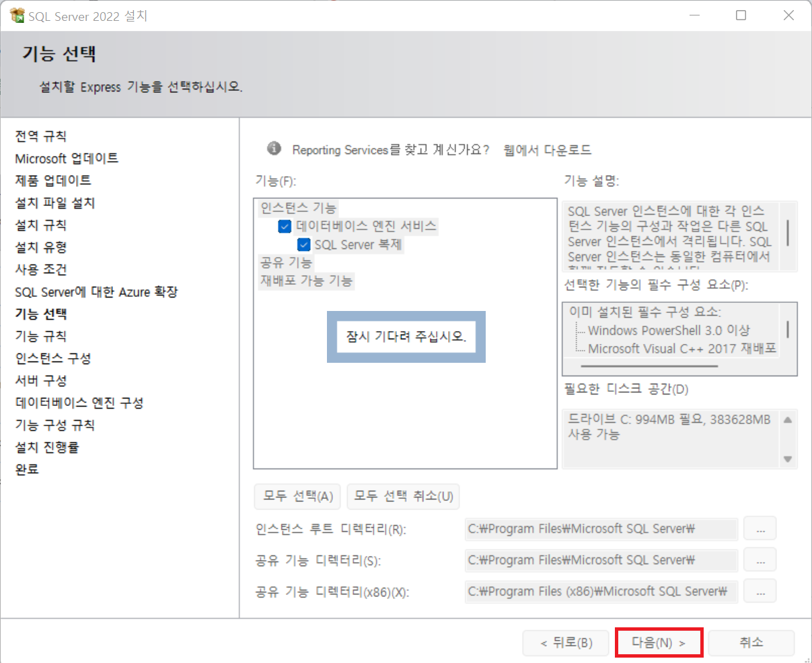Uncheck 데이터베이스 엔진 서비스 checkbox
Screen dimensions: 812x663
[285, 226]
